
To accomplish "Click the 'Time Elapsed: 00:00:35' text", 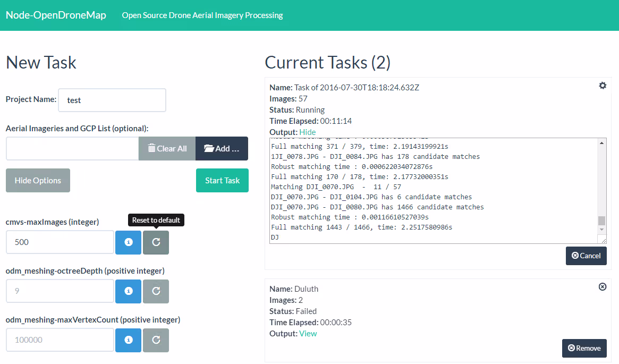I will coord(310,323).
